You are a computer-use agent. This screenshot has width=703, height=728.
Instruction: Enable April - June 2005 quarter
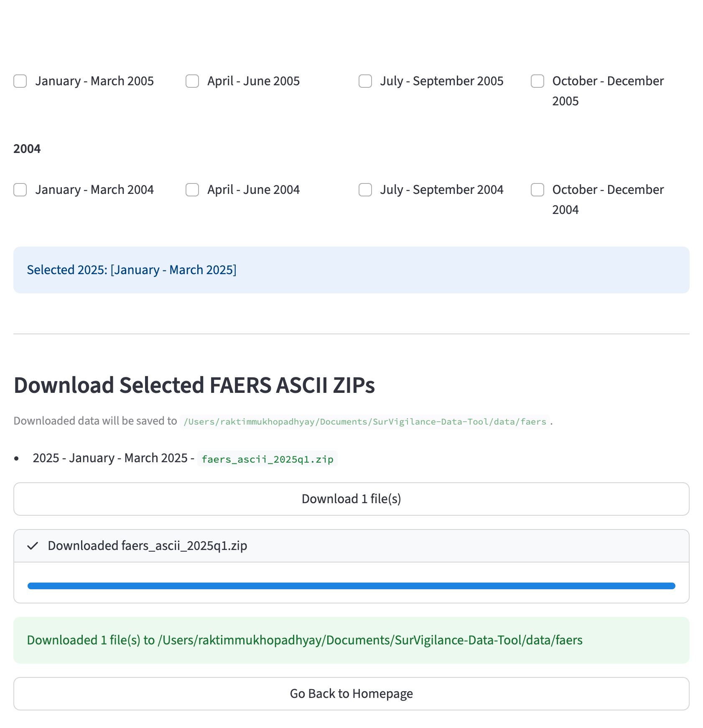[192, 81]
